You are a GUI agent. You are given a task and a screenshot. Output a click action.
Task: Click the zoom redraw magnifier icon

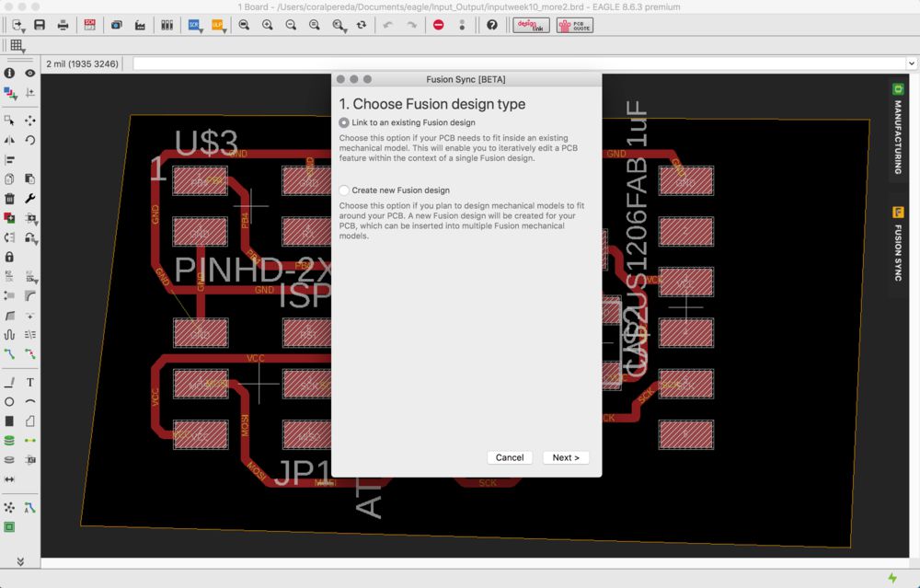[315, 25]
